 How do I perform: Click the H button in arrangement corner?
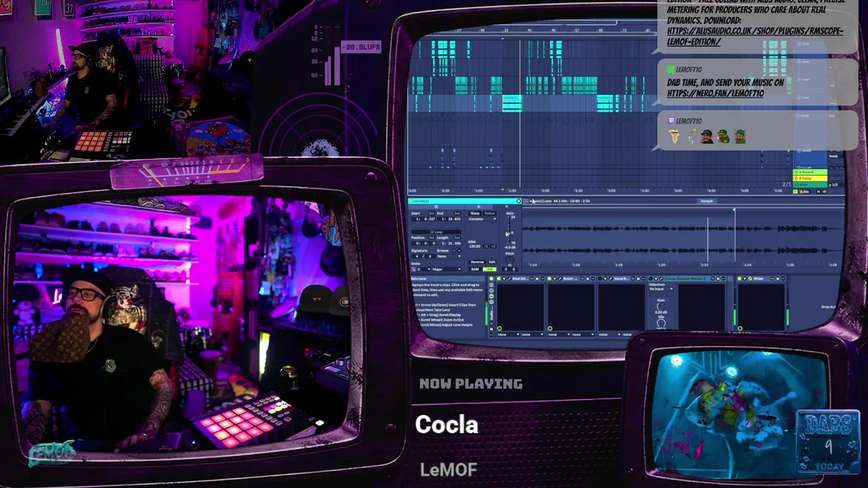[818, 192]
